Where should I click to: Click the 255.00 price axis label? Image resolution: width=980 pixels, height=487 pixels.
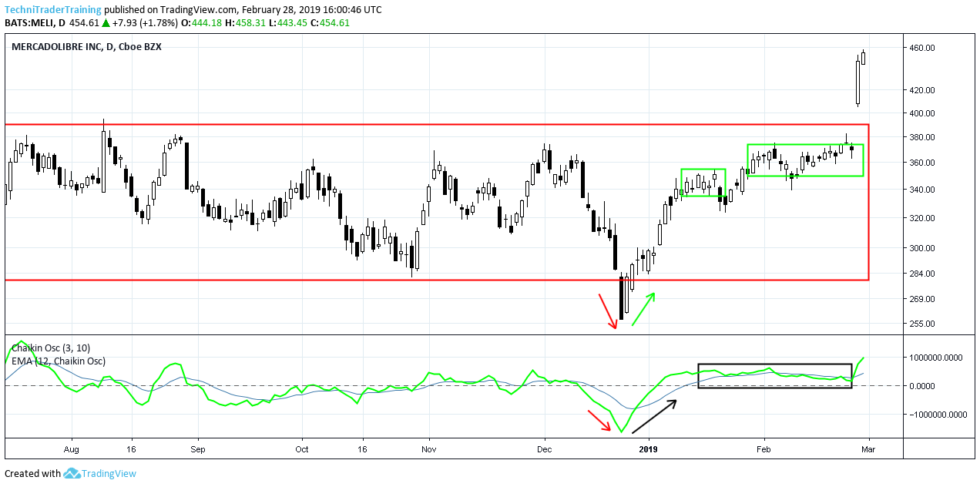(922, 324)
